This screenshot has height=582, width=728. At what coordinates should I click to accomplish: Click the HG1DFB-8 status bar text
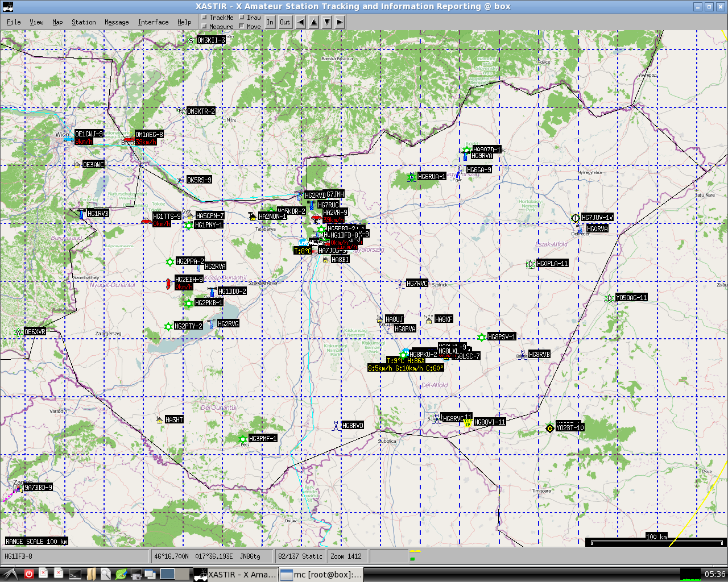[19, 556]
